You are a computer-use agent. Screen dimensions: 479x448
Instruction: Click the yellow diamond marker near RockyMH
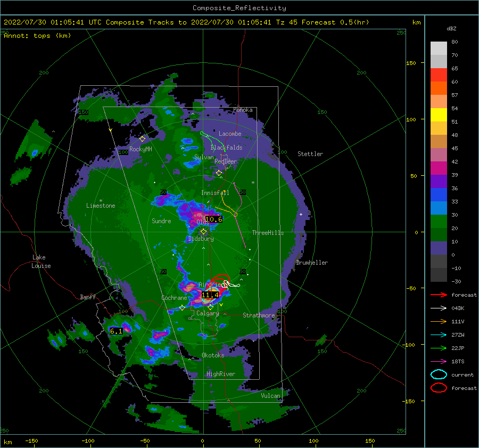click(142, 139)
